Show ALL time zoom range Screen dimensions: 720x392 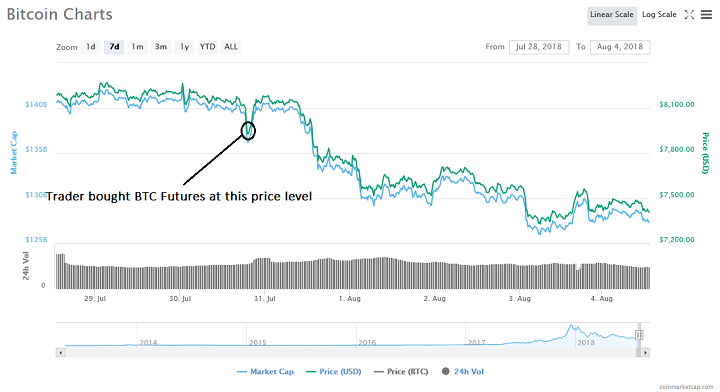tap(231, 47)
